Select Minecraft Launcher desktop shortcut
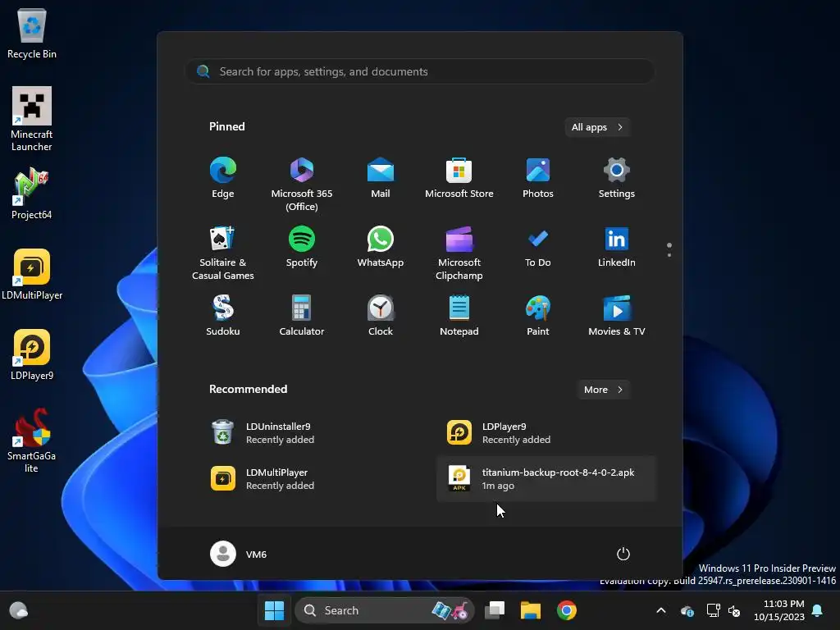840x630 pixels. tap(32, 119)
